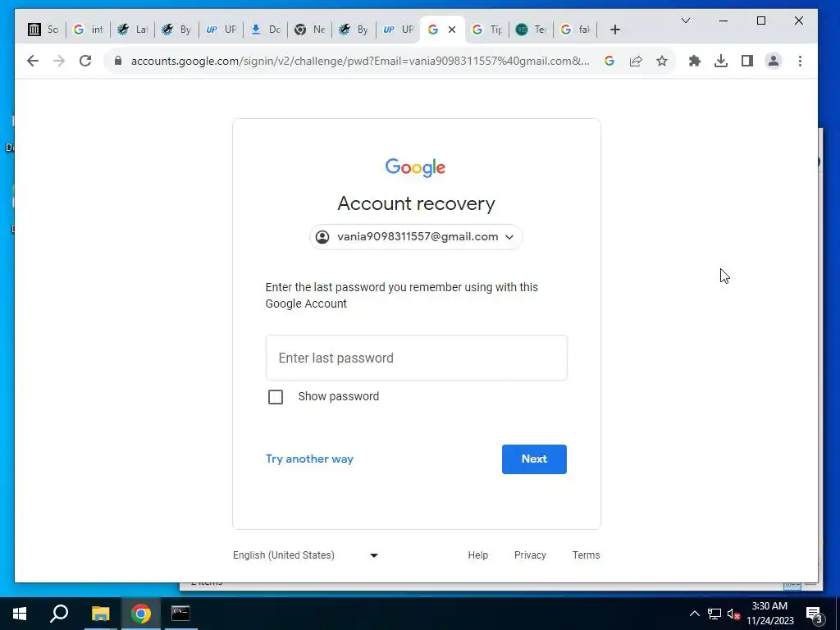
Task: Switch to the 'fak' Google tab
Action: [x=577, y=30]
